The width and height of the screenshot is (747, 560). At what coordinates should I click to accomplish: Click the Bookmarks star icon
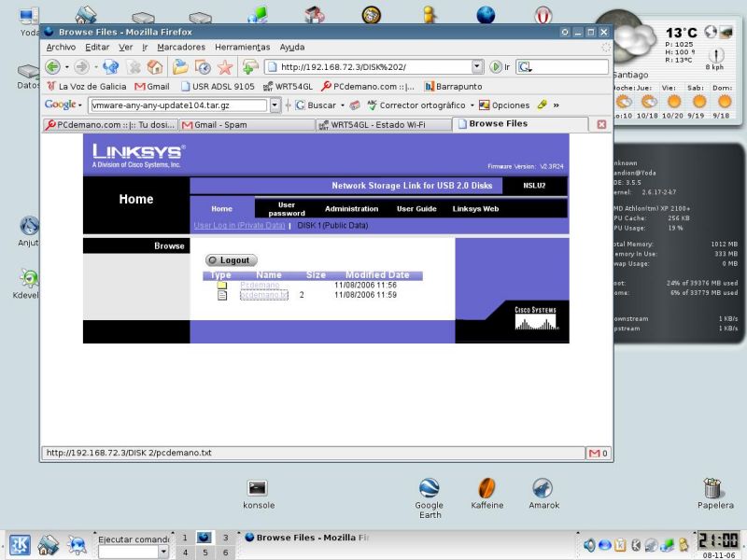225,67
